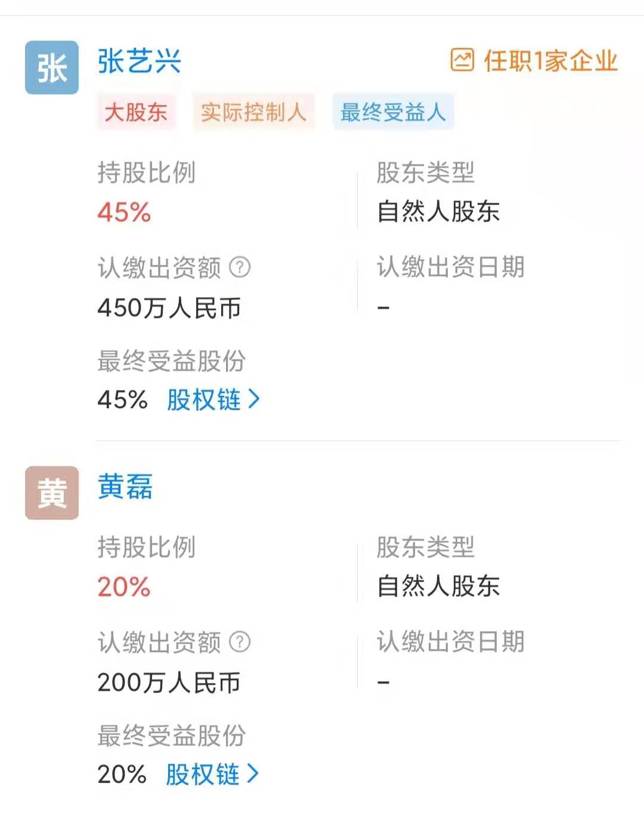The width and height of the screenshot is (644, 815).
Task: Select the 实际控制人 tag
Action: point(253,112)
